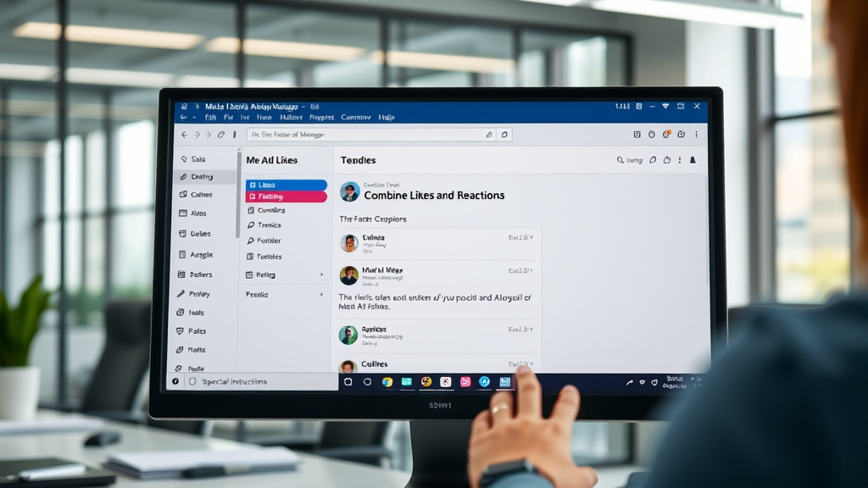Open the three-dot menu in the address bar row
The image size is (868, 488).
(x=697, y=134)
